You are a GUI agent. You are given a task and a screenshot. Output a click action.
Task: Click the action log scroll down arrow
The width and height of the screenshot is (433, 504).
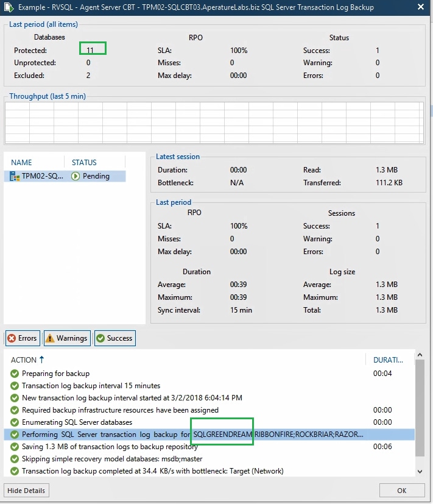(x=420, y=472)
